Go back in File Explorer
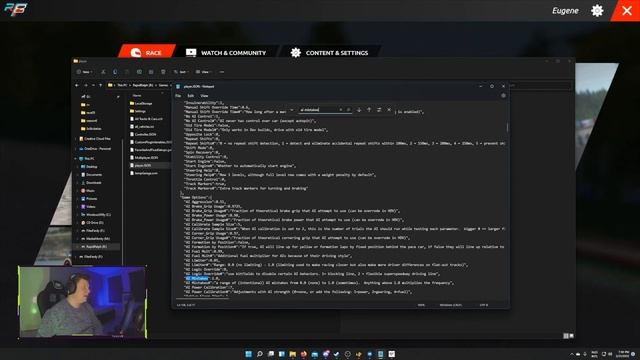This screenshot has width=640, height=360. click(x=77, y=85)
